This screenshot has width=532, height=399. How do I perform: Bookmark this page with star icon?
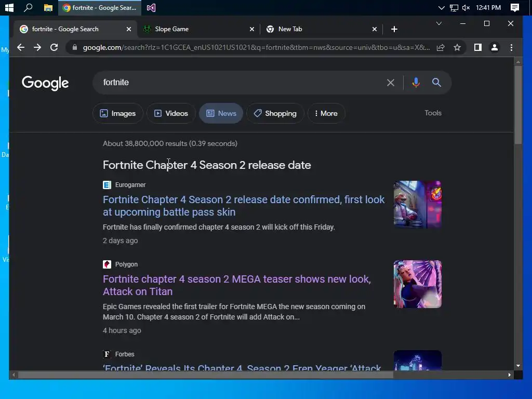tap(457, 47)
